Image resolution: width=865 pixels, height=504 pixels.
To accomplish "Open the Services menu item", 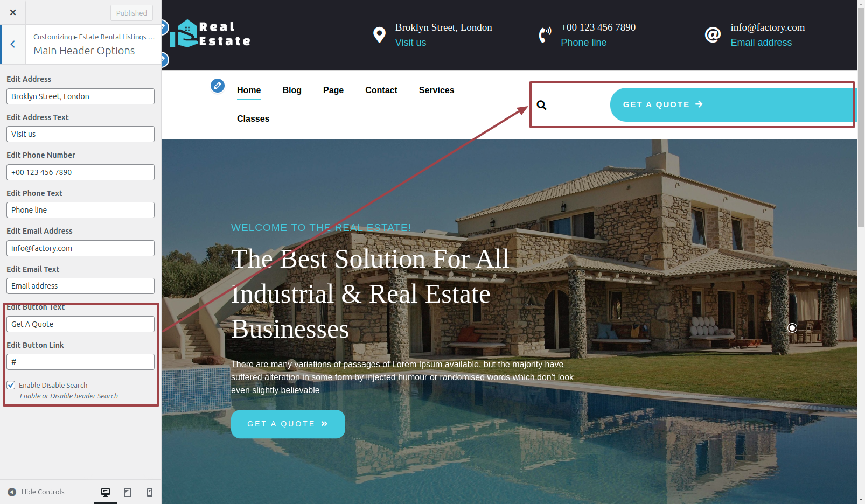I will [436, 90].
